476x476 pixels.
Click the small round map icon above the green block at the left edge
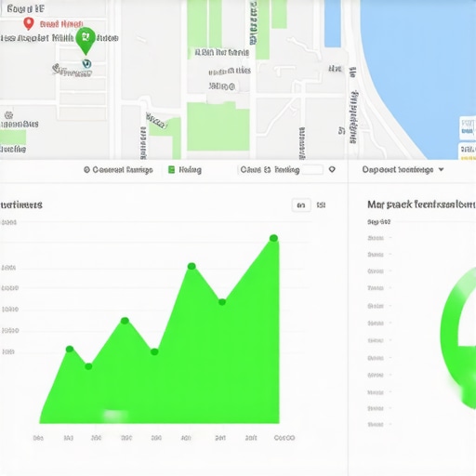9,115
